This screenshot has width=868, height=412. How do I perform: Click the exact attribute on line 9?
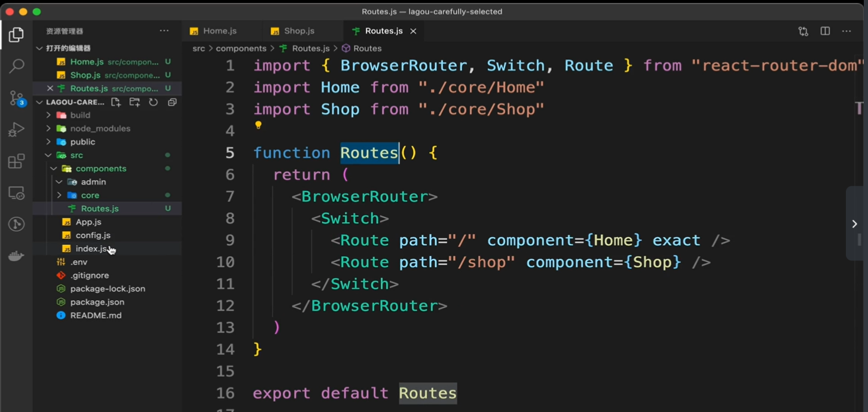tap(676, 240)
